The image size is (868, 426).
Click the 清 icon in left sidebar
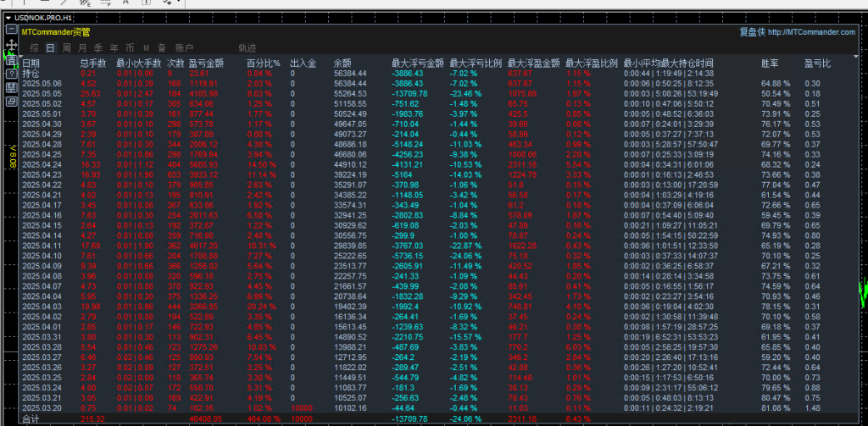point(11,59)
